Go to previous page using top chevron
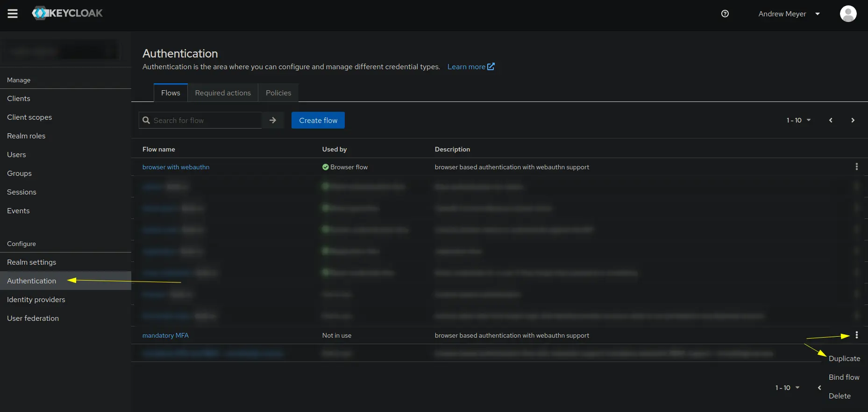868x412 pixels. (x=831, y=120)
